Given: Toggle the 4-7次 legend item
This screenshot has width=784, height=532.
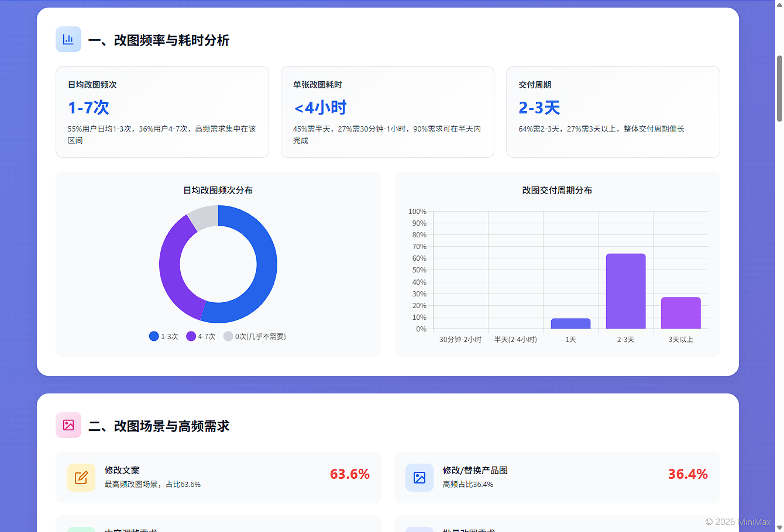Looking at the screenshot, I should click(x=201, y=336).
